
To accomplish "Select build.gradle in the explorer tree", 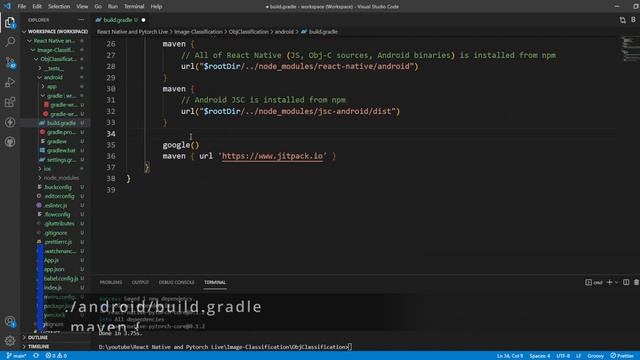I will [x=61, y=123].
